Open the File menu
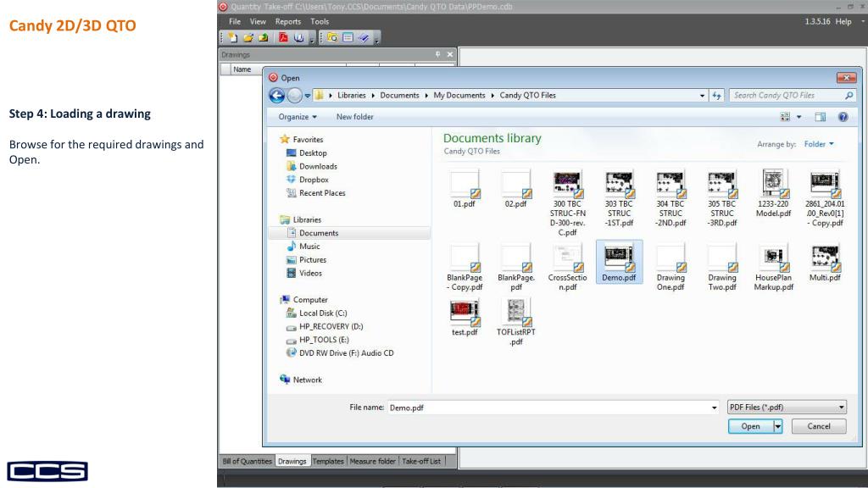 click(x=235, y=21)
